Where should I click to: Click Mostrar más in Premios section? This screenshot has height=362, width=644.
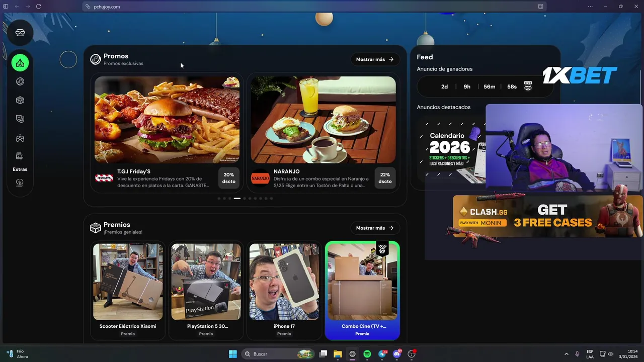click(x=375, y=228)
